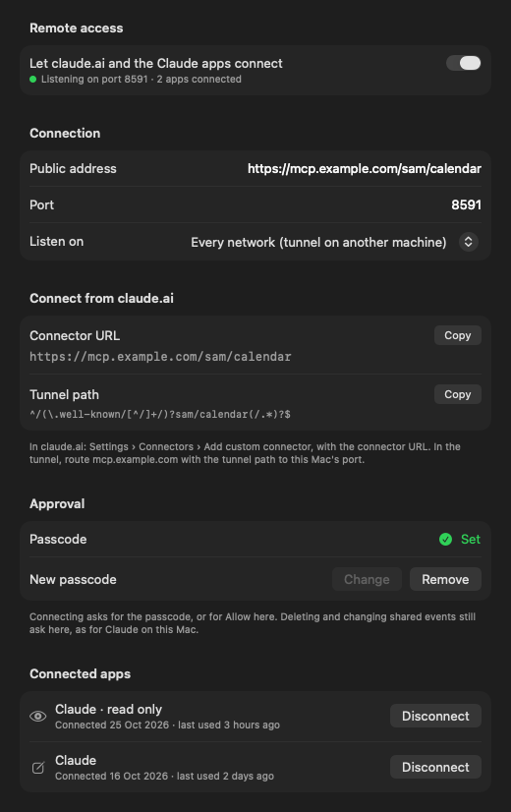This screenshot has height=812, width=511.
Task: Click the green Set status text
Action: [x=471, y=539]
